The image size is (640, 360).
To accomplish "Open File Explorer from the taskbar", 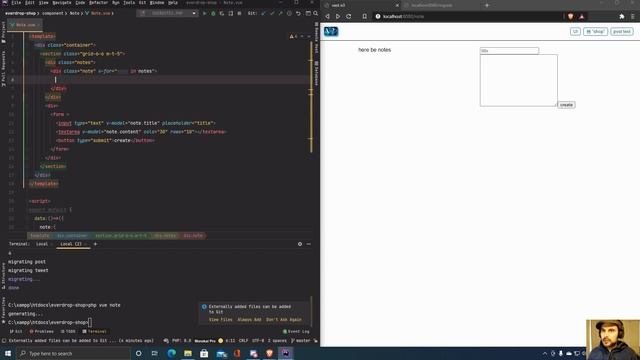I will (188, 353).
